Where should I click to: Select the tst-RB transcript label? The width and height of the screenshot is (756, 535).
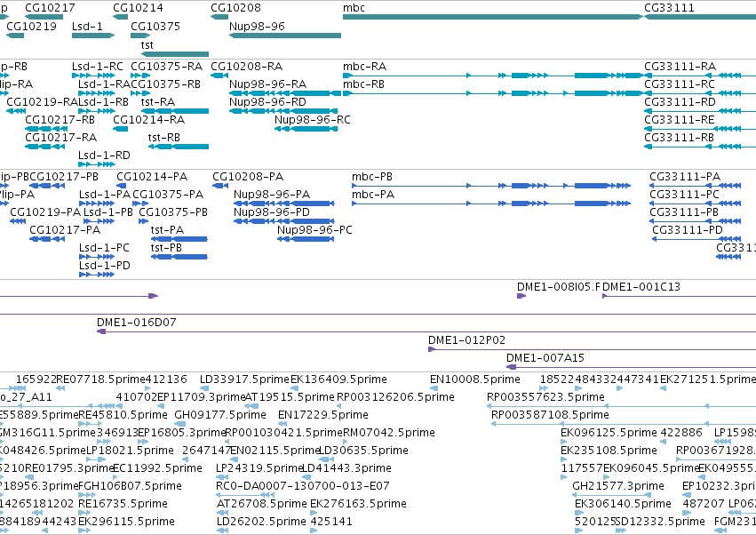(x=164, y=138)
